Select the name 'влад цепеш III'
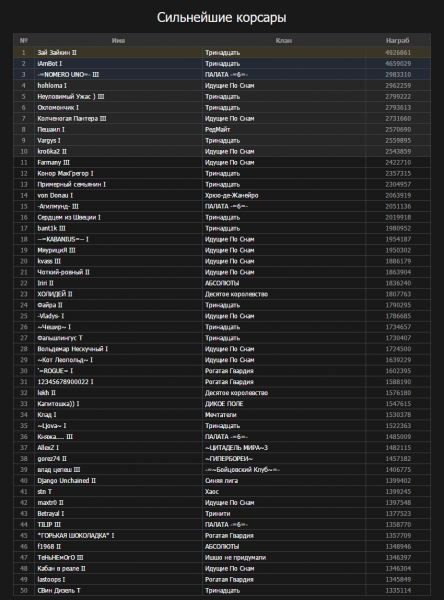Viewport: 444px width, 600px height. click(59, 470)
